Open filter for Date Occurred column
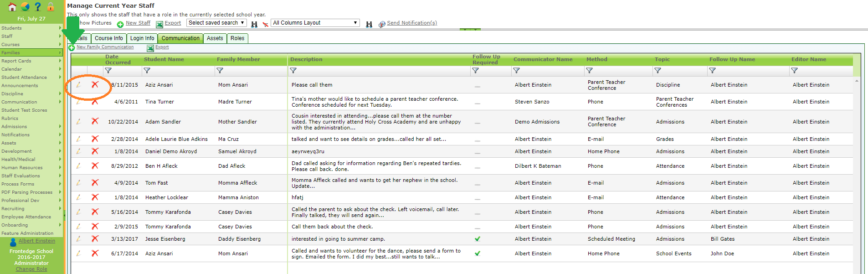This screenshot has height=274, width=868. click(108, 71)
